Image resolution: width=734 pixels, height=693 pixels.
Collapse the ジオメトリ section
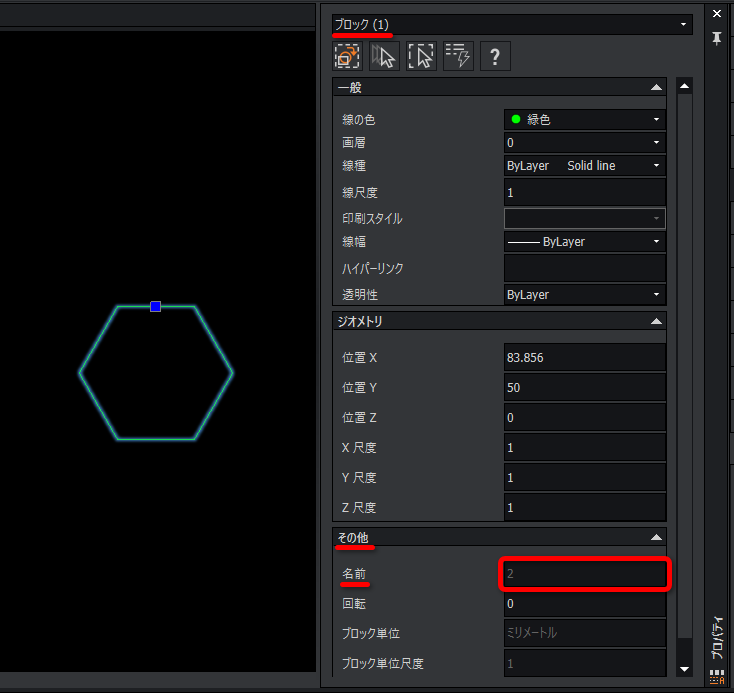[x=656, y=321]
